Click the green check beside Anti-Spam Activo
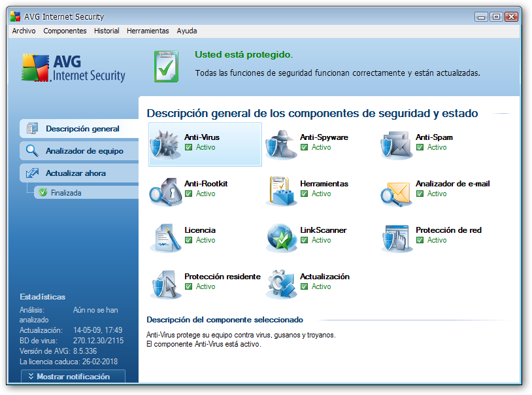Viewport: 532px width, 395px height. 420,148
